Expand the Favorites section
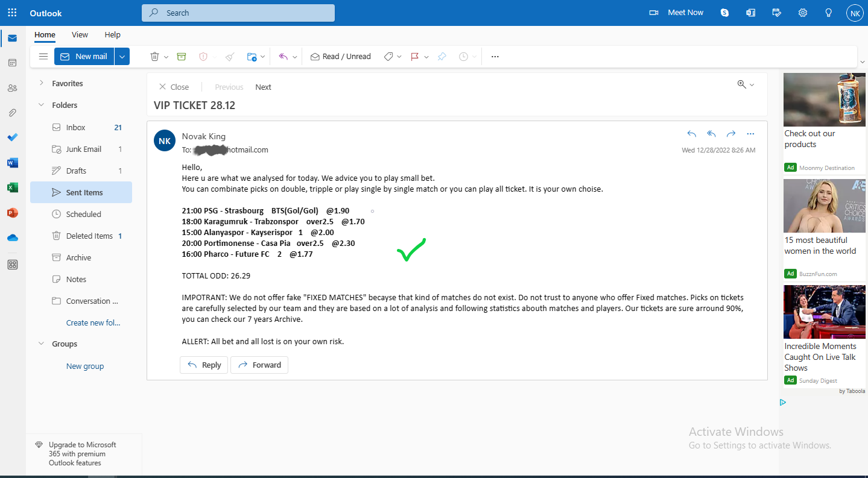 41,83
